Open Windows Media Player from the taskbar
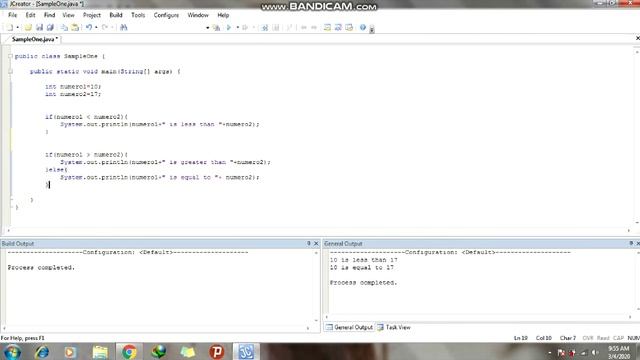640x360 pixels. [70, 352]
